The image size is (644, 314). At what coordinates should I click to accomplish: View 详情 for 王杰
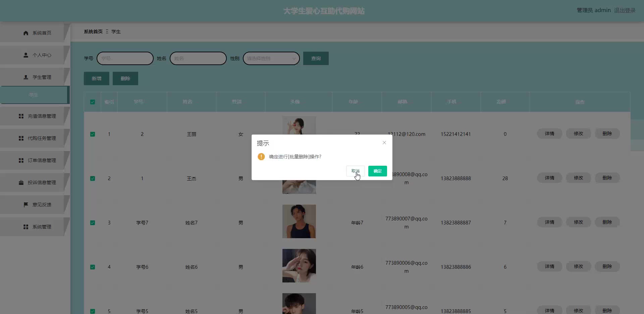pyautogui.click(x=549, y=178)
